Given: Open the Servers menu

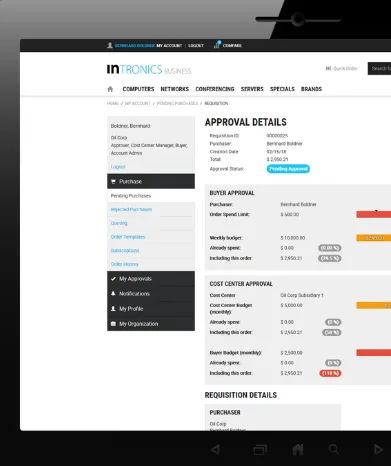Looking at the screenshot, I should point(252,89).
